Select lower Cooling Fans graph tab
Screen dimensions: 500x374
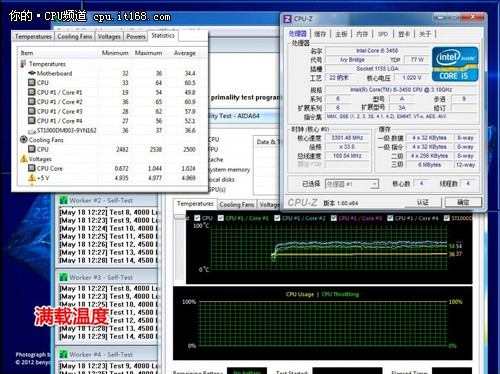pyautogui.click(x=237, y=205)
